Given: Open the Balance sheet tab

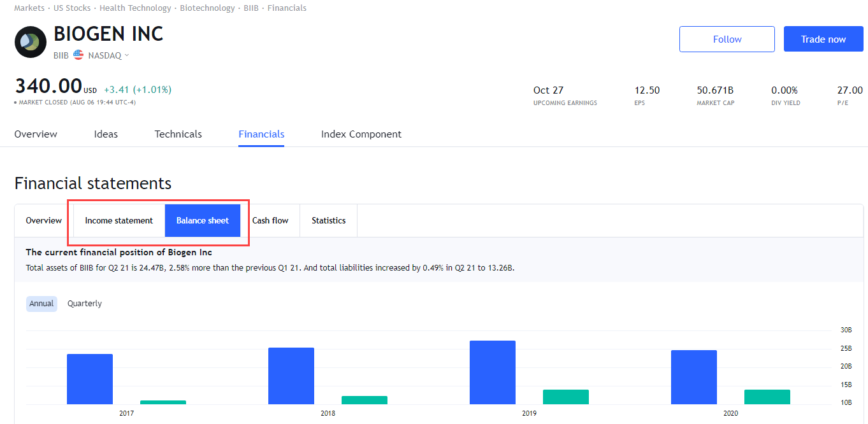Looking at the screenshot, I should click(x=203, y=220).
